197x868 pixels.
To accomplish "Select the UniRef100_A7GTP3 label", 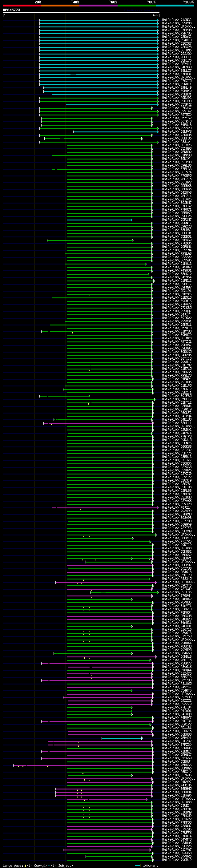I will (x=177, y=436).
